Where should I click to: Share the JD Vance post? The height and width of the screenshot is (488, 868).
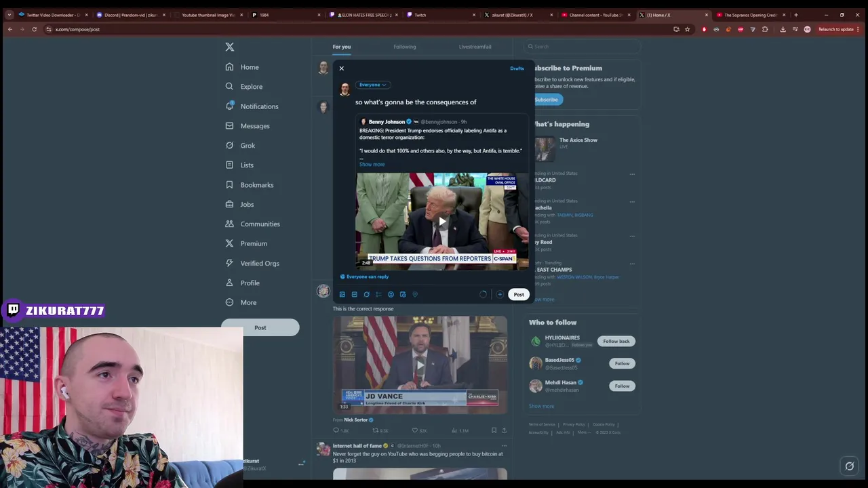coord(504,430)
